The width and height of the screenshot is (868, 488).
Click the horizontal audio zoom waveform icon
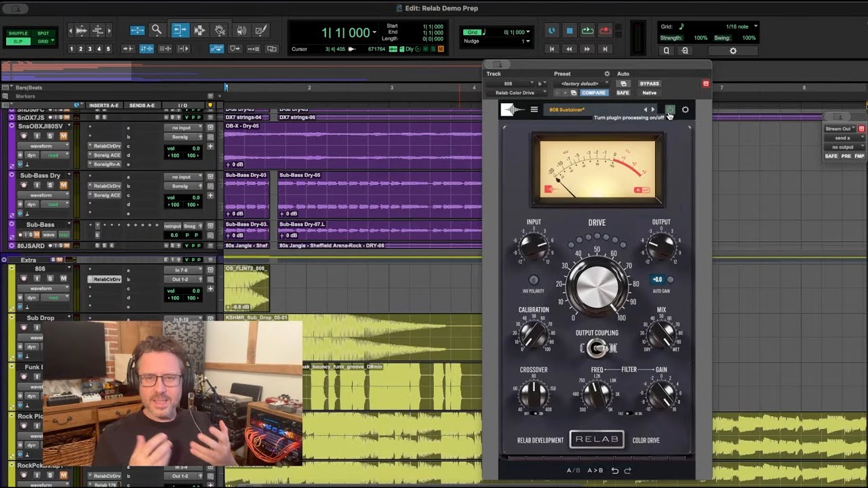pyautogui.click(x=81, y=30)
